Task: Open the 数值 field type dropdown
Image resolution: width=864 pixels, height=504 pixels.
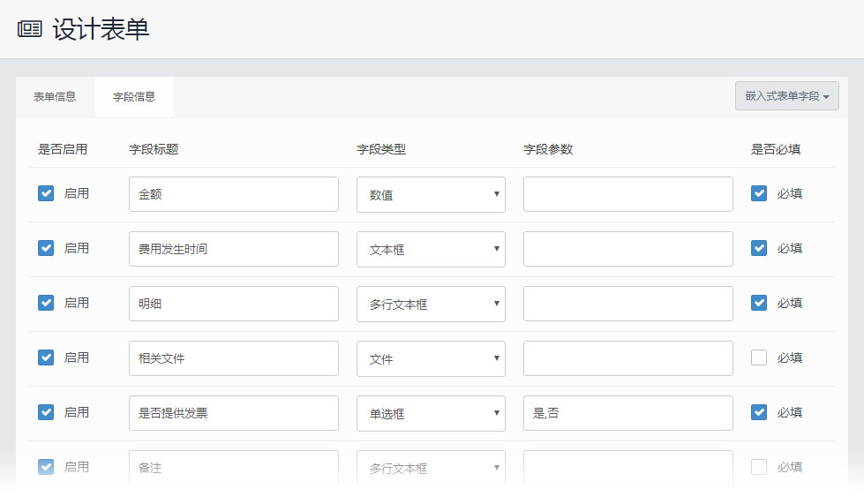Action: [x=431, y=194]
